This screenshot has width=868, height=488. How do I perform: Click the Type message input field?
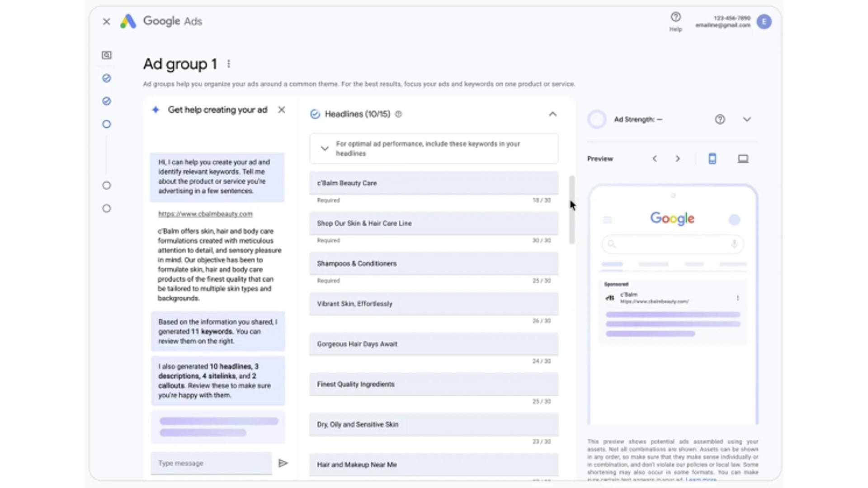pyautogui.click(x=212, y=463)
